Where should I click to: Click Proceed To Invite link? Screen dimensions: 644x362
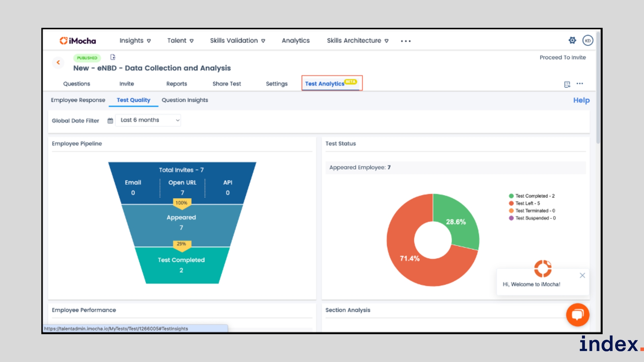(x=562, y=58)
